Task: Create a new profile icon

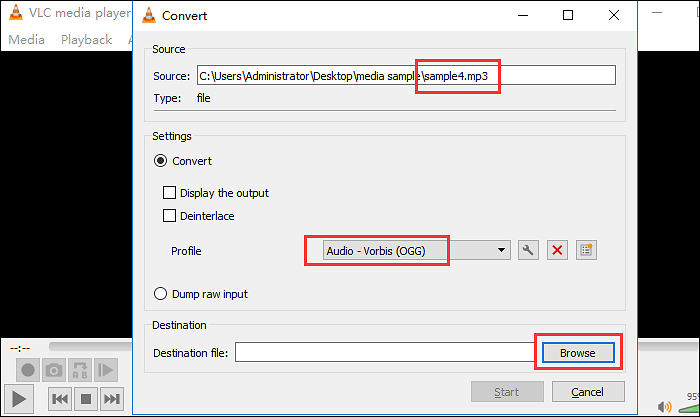Action: coord(586,250)
